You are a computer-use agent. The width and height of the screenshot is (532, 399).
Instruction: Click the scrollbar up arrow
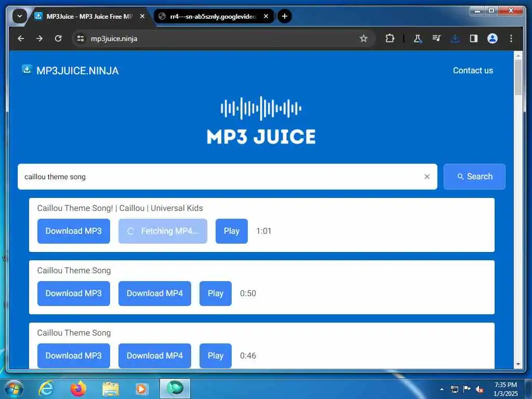point(518,55)
